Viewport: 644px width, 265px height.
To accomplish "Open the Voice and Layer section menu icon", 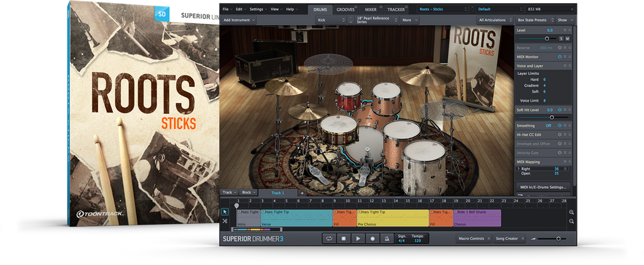I will coord(565,65).
